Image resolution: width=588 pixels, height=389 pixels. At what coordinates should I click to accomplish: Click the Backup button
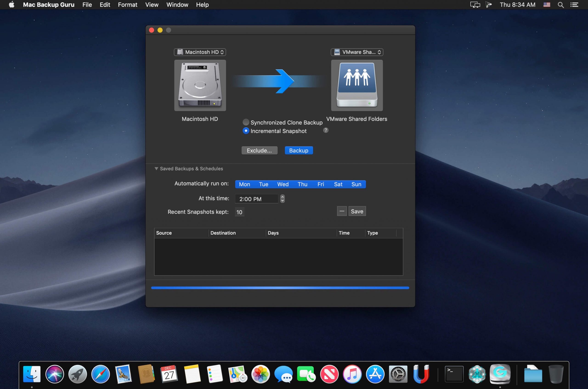point(298,150)
